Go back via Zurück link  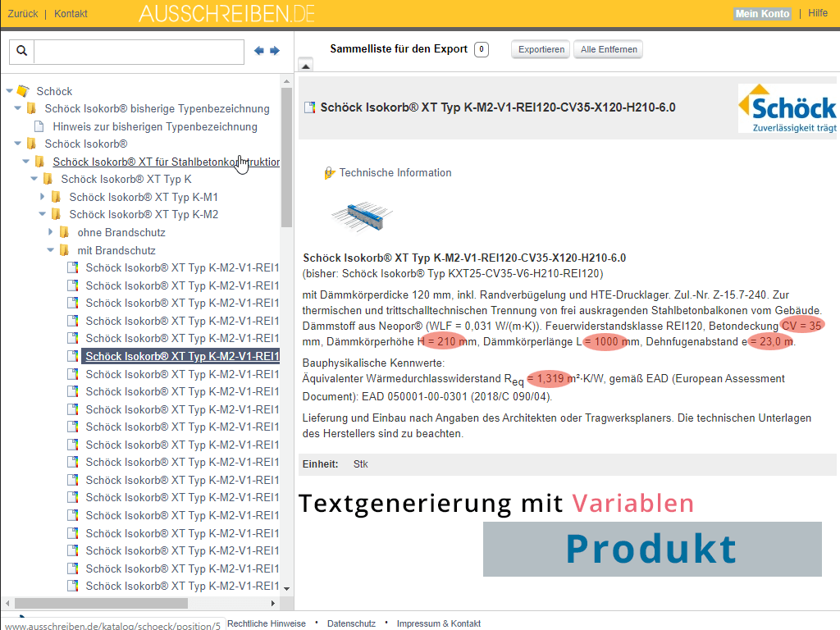[x=22, y=14]
